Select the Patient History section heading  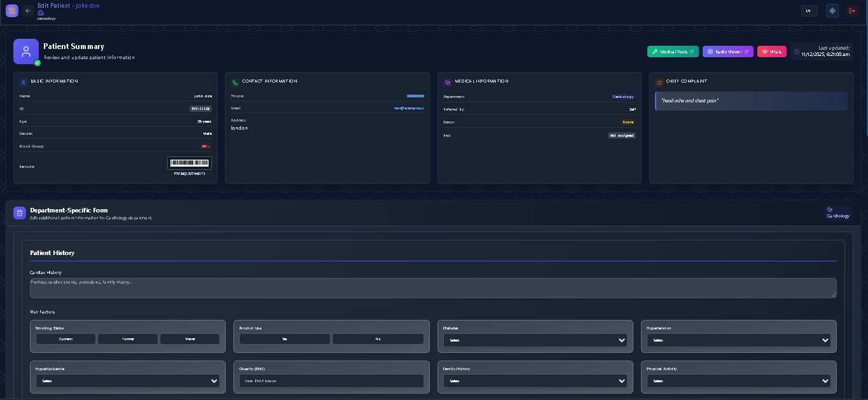tap(52, 252)
